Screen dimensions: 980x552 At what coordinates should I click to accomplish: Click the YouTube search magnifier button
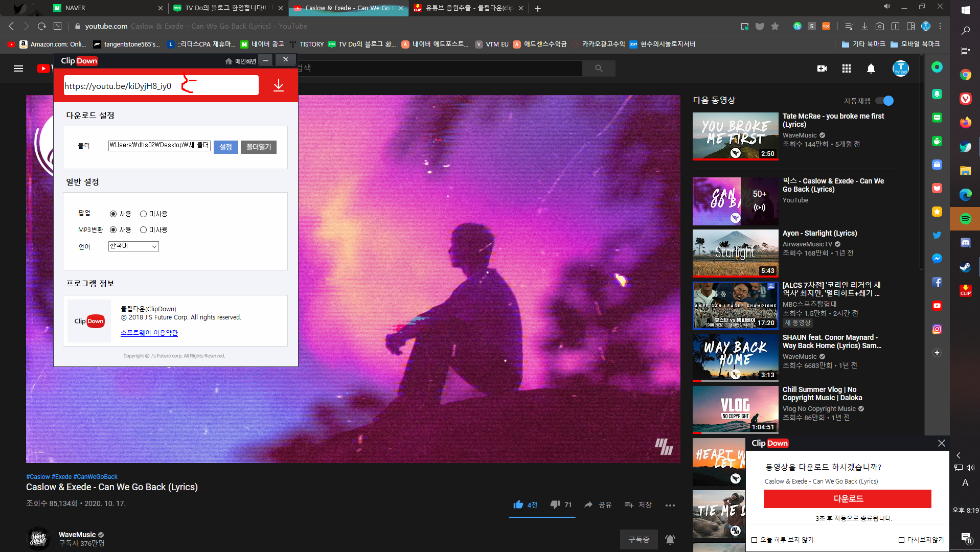599,68
